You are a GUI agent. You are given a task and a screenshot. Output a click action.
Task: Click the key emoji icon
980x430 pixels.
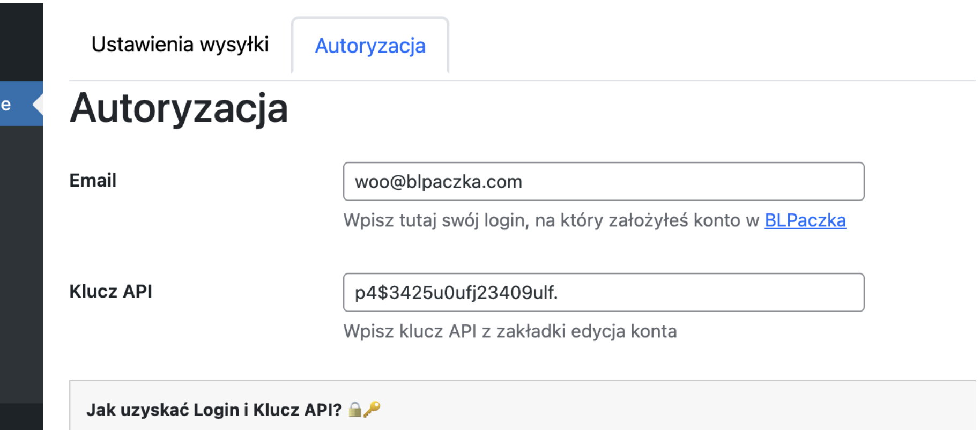(372, 409)
